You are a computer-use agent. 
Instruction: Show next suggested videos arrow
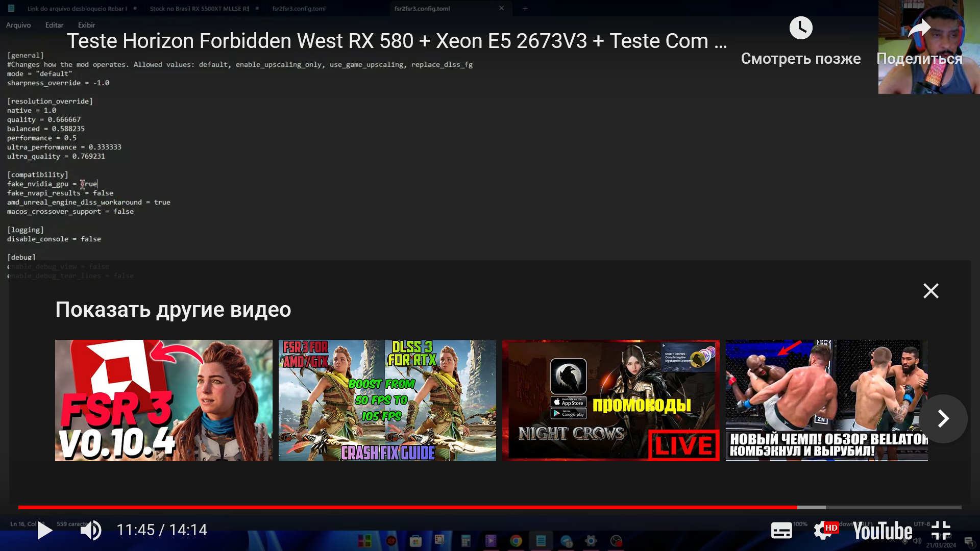pyautogui.click(x=943, y=418)
